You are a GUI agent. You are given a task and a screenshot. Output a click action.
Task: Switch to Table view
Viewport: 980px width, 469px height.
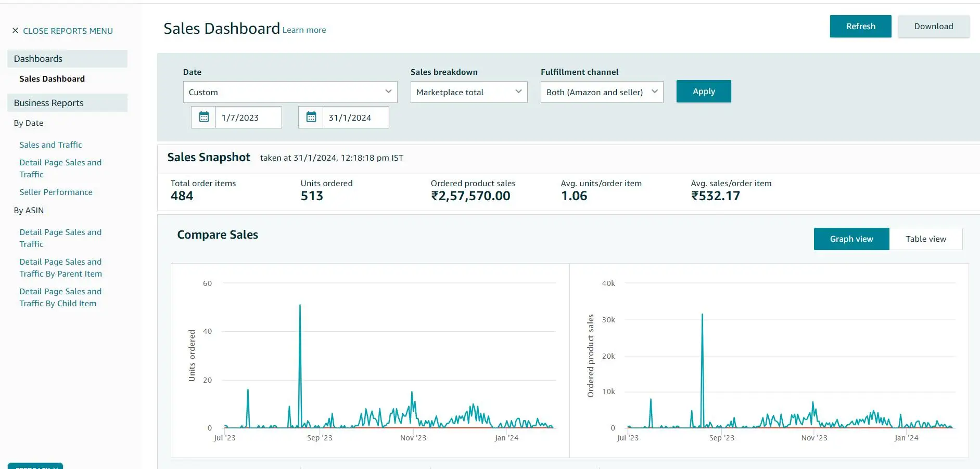click(x=925, y=239)
